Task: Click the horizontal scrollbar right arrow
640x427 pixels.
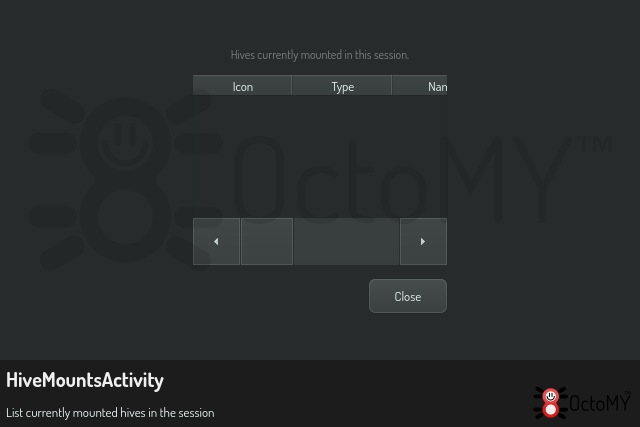Action: click(423, 241)
